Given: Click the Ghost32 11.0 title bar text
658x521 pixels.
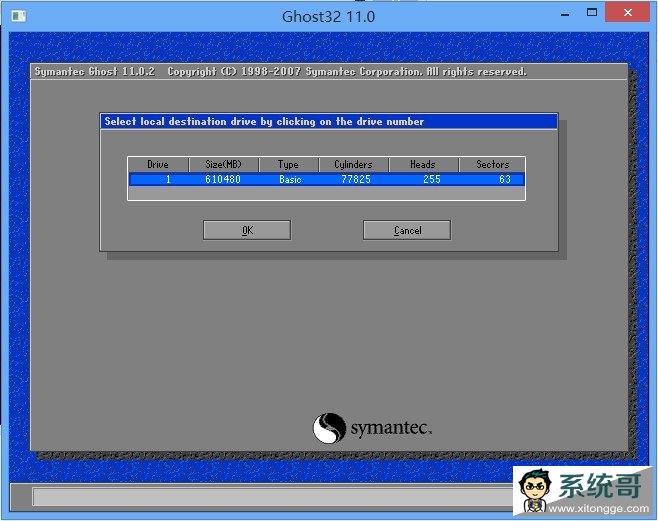Looking at the screenshot, I should click(x=328, y=17).
